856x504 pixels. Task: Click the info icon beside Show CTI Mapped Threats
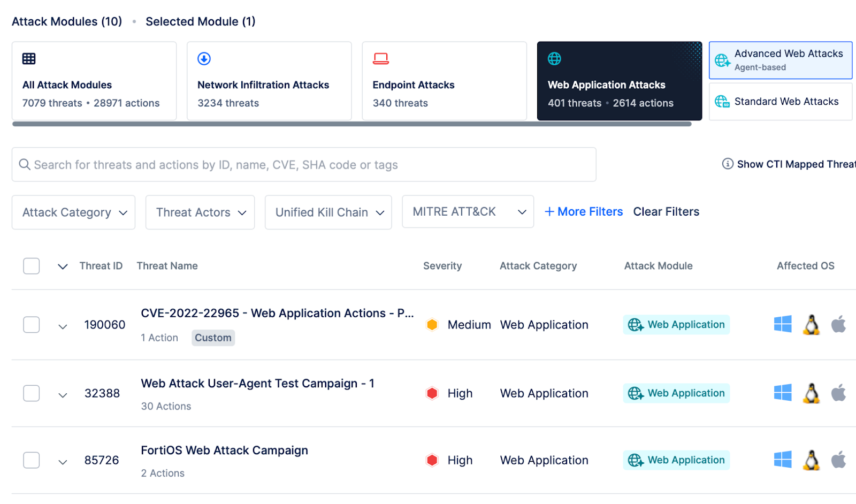point(728,164)
